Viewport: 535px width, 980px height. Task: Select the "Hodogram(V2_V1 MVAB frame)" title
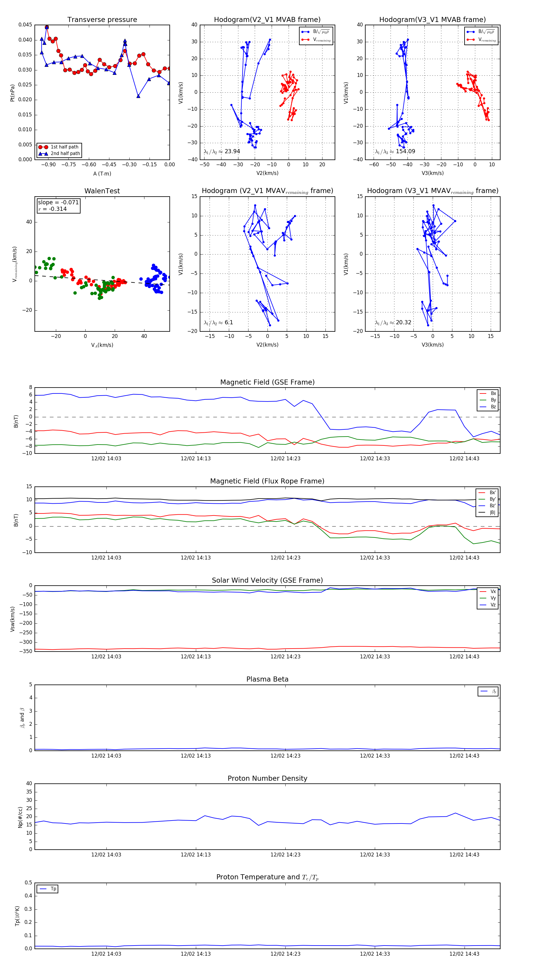click(267, 20)
